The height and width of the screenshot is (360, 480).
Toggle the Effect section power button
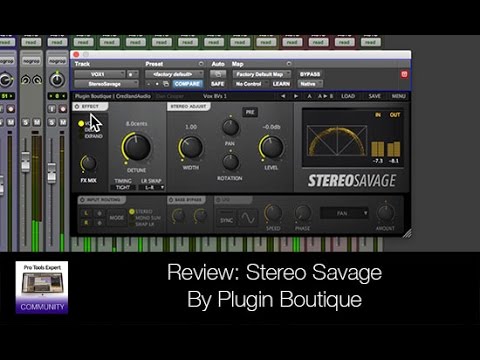[x=77, y=106]
